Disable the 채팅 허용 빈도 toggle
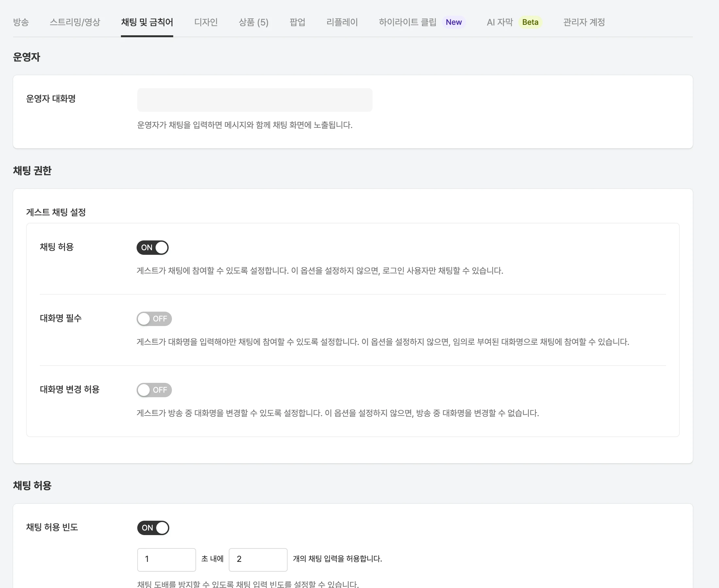The image size is (719, 588). point(153,528)
